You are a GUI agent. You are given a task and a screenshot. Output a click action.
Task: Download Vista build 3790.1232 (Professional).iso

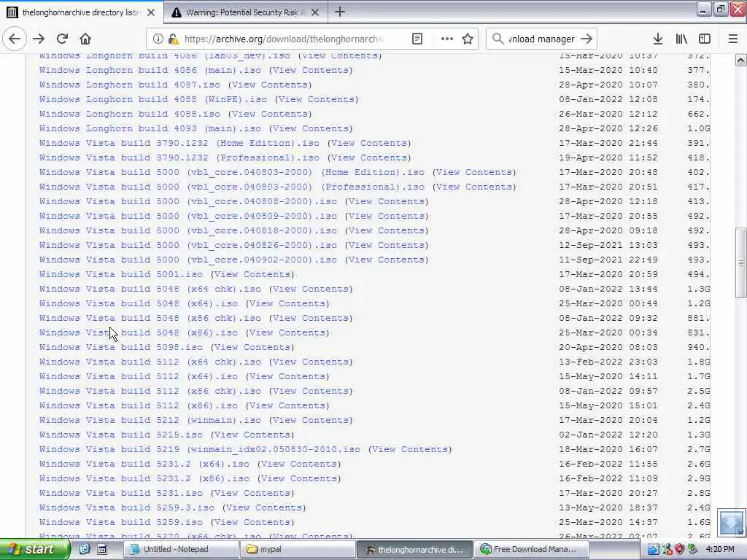pos(179,157)
